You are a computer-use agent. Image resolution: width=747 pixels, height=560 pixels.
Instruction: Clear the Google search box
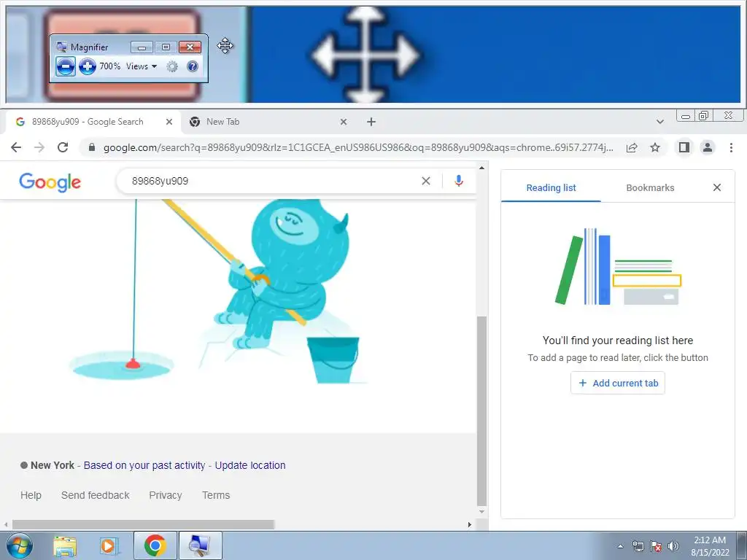tap(426, 181)
